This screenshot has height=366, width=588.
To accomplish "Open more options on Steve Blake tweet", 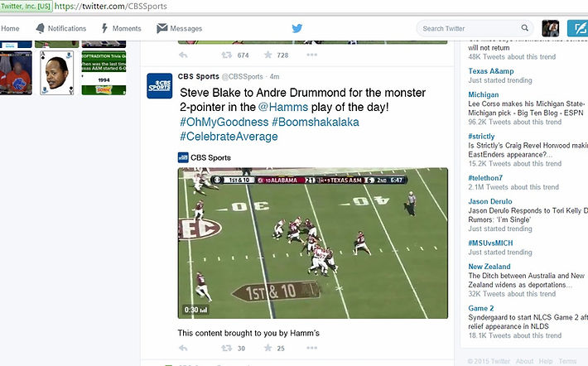I will [312, 348].
